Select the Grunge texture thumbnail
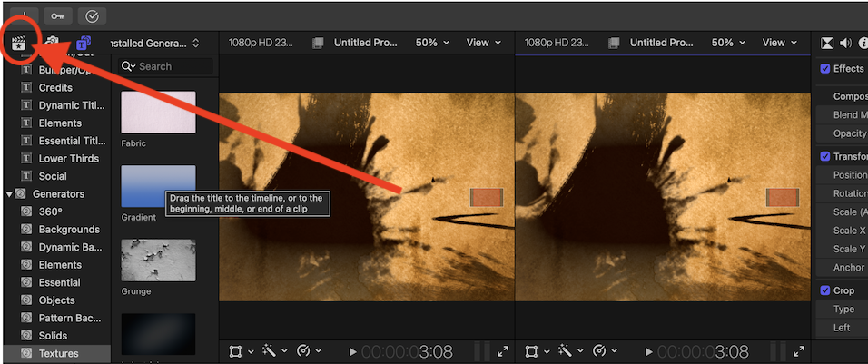868x364 pixels. click(x=158, y=261)
